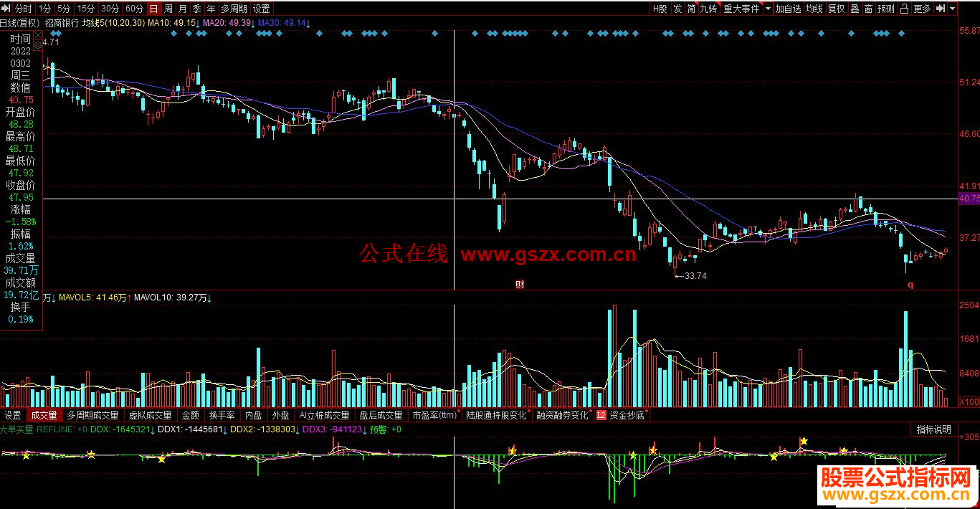
Task: Select the 1分 period tab
Action: click(x=45, y=9)
